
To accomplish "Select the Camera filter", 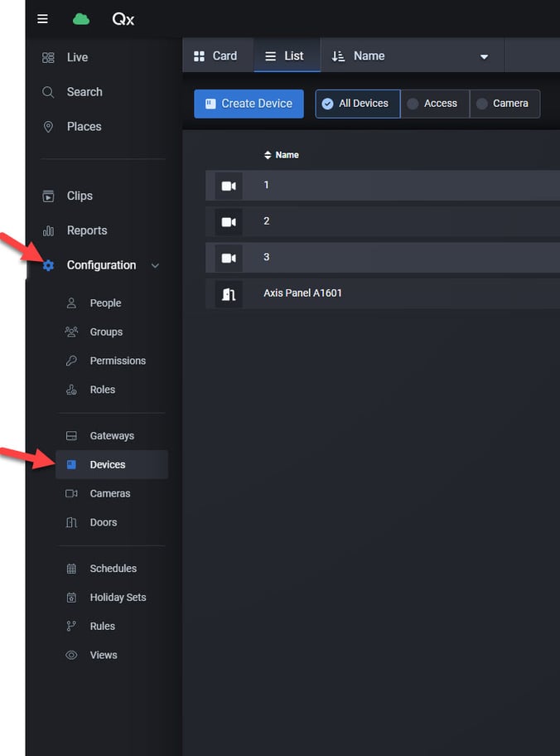I will click(x=504, y=104).
